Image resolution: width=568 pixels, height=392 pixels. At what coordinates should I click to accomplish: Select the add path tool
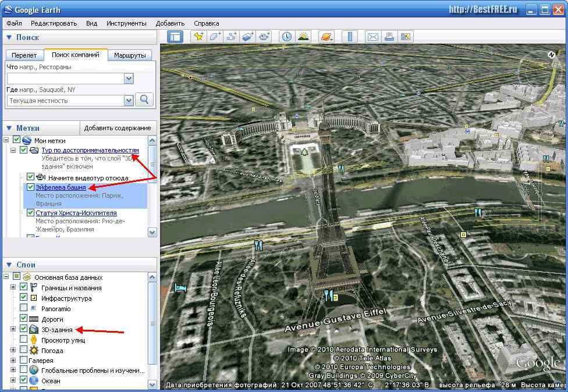click(232, 37)
